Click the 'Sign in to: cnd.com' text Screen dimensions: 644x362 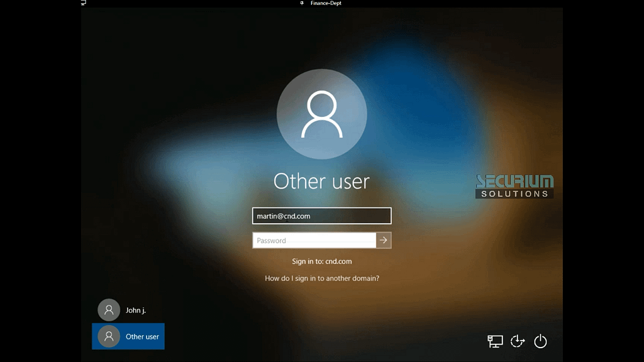pyautogui.click(x=321, y=261)
